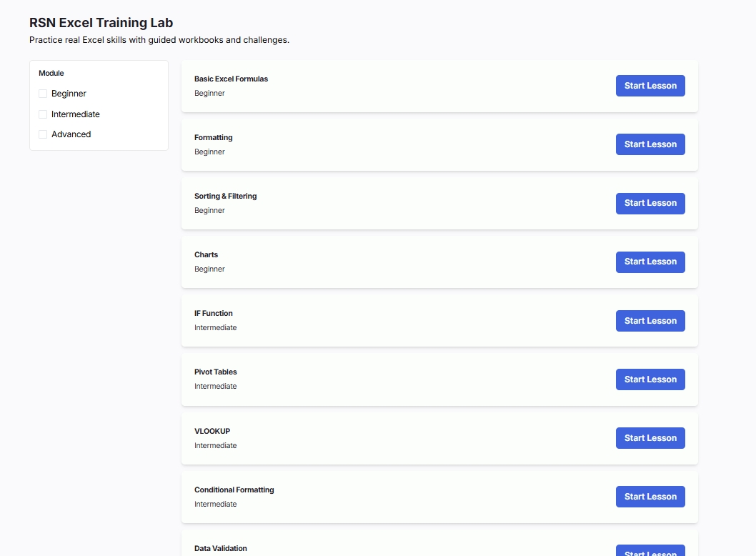
Task: Click the Beginner level under Charts
Action: (209, 269)
